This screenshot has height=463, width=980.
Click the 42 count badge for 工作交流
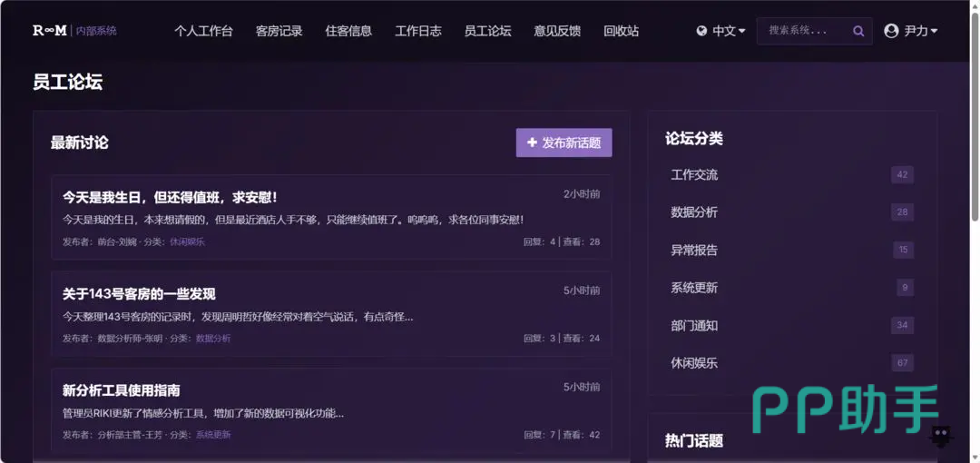click(x=901, y=174)
